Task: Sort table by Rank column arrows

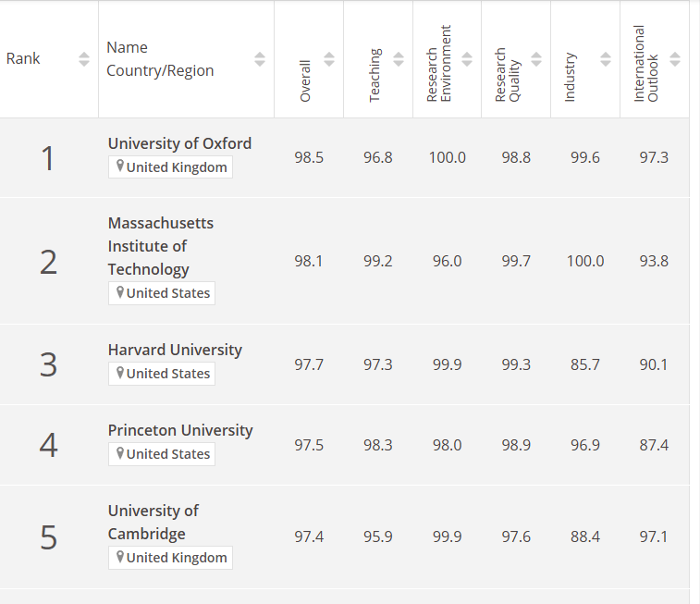Action: click(84, 59)
